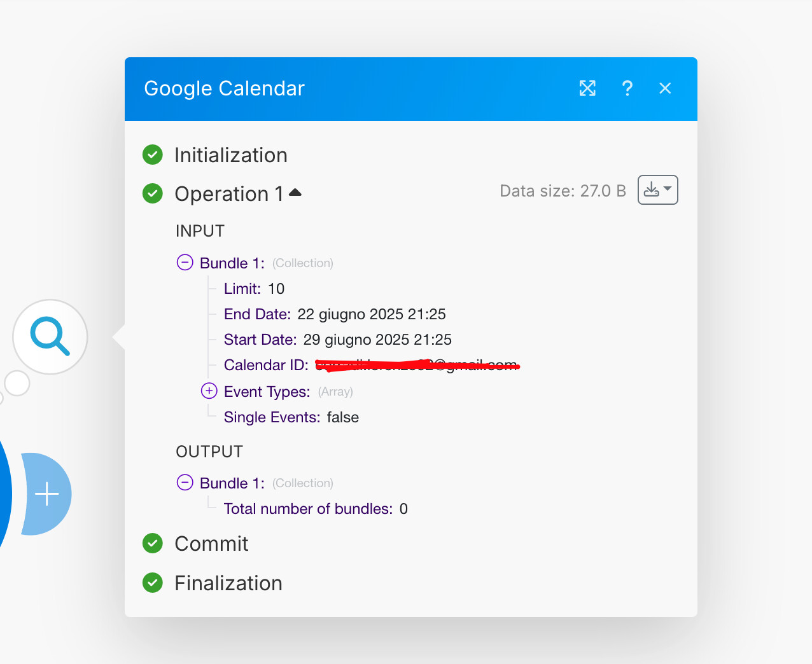Collapse Operation 1 with the caret arrow
This screenshot has width=812, height=664.
(x=295, y=192)
